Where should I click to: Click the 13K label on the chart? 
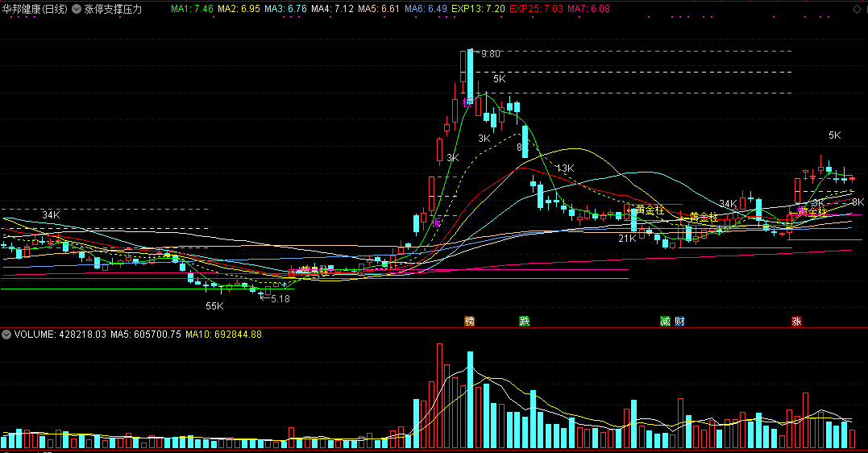(565, 168)
